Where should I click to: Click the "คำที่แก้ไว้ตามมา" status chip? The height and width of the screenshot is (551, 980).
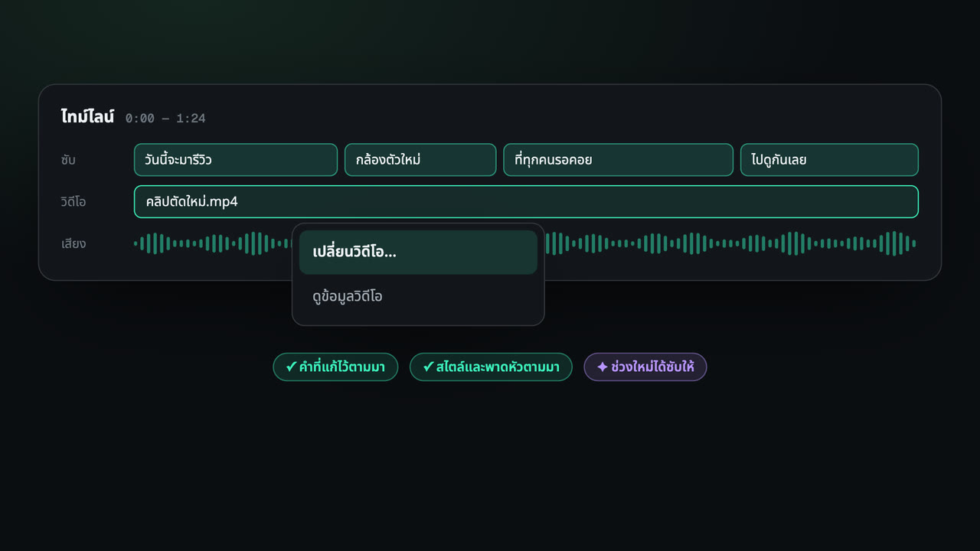tap(335, 367)
